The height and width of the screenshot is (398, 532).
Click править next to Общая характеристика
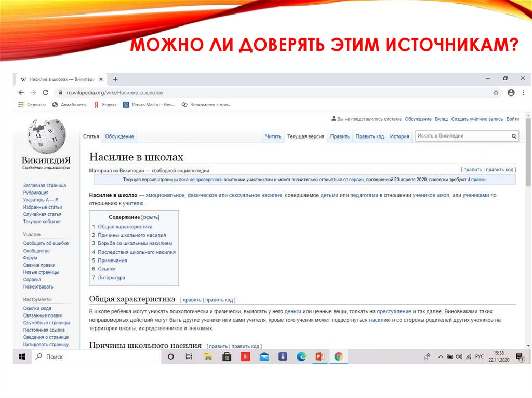click(x=192, y=300)
